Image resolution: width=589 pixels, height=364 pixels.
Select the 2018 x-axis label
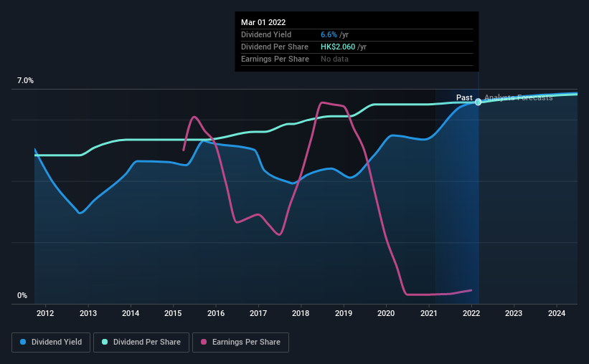[x=301, y=313]
